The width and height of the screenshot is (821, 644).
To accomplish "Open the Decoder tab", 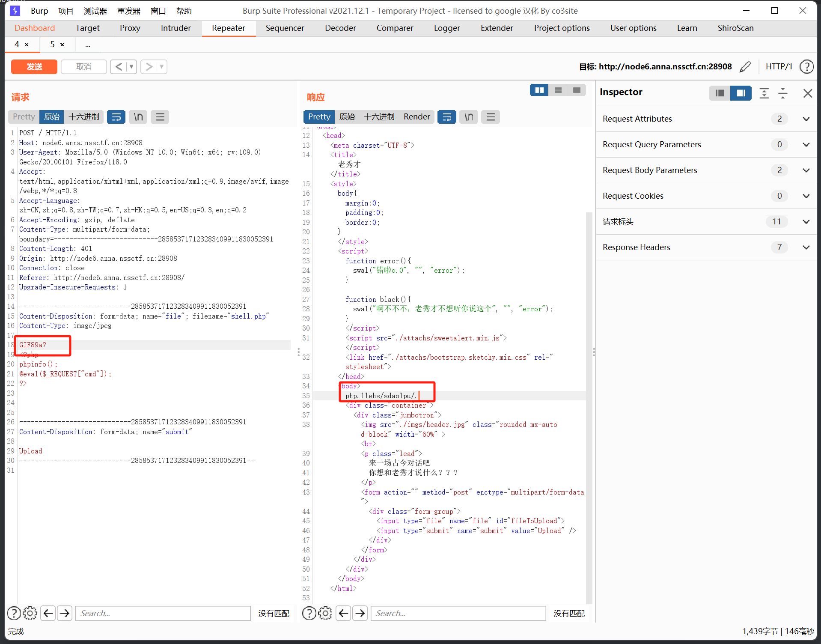I will [340, 28].
